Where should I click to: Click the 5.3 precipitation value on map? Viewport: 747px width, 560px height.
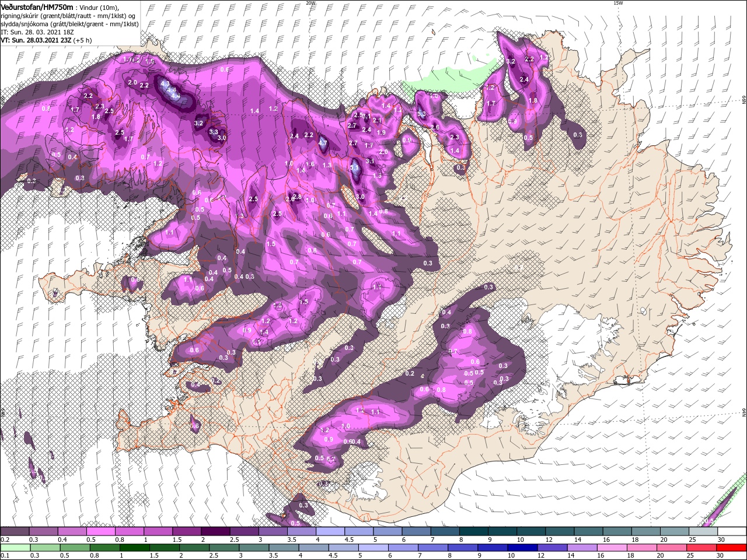coord(421,114)
